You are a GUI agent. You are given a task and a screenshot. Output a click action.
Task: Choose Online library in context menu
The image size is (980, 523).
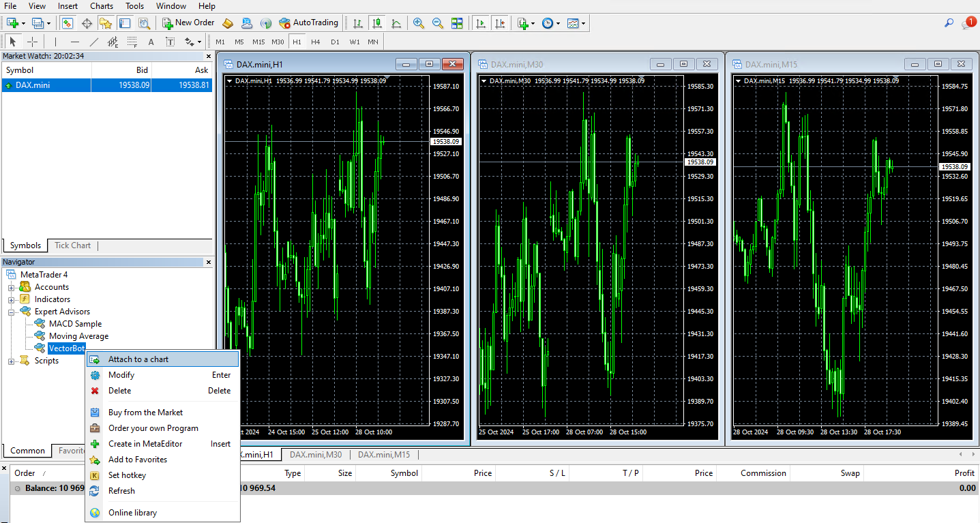coord(162,513)
